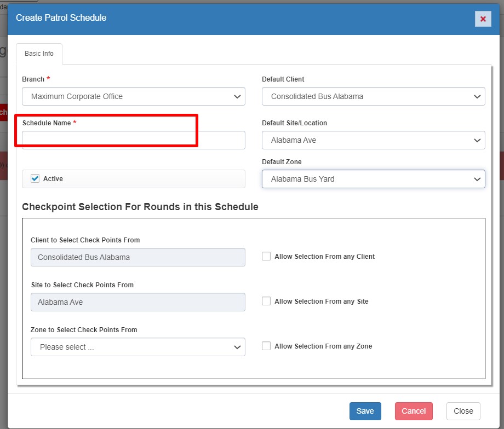Click the Schedule Name label text
Screen dimensions: 504x429
47,123
